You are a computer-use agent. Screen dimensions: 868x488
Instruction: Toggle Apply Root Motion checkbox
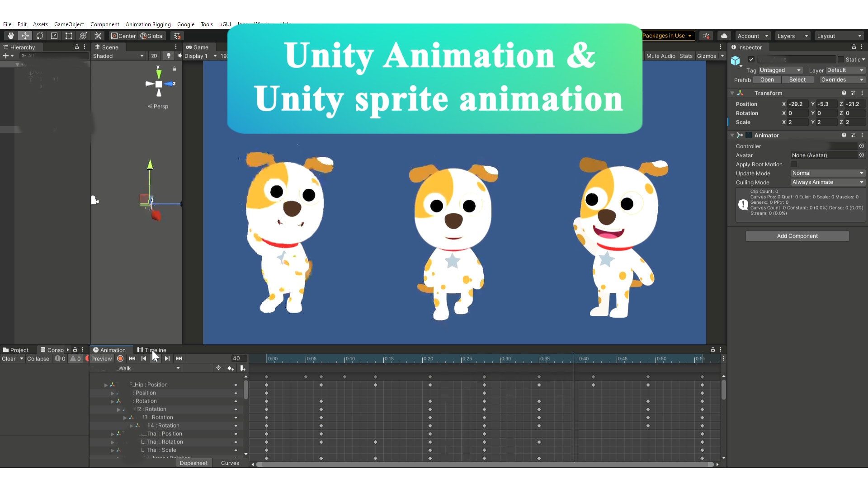pos(794,164)
